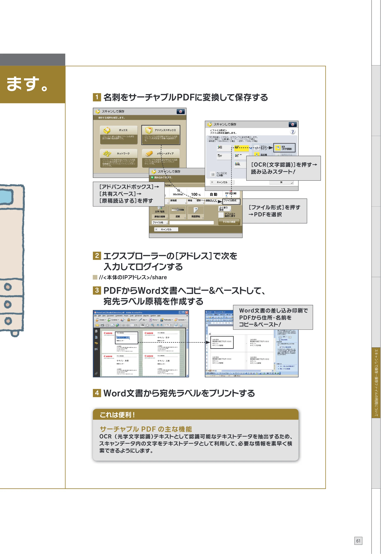The height and width of the screenshot is (554, 392).
Task: Click the Select tool icon in Acrobat
Action: pos(142,325)
